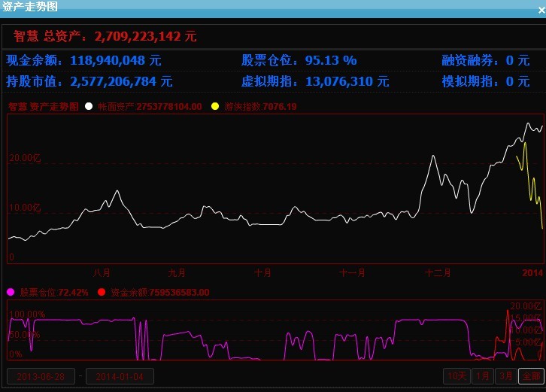Click the 2014 label on chart axis

point(531,272)
